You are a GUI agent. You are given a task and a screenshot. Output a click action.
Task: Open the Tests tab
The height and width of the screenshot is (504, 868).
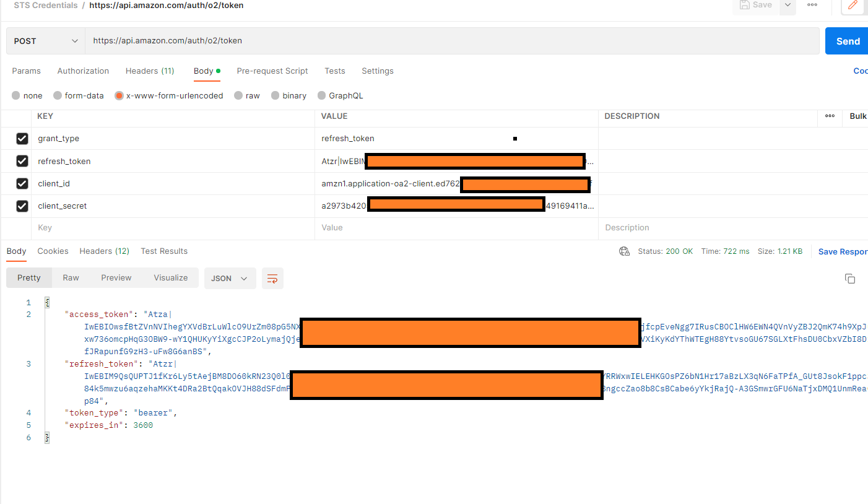point(335,71)
